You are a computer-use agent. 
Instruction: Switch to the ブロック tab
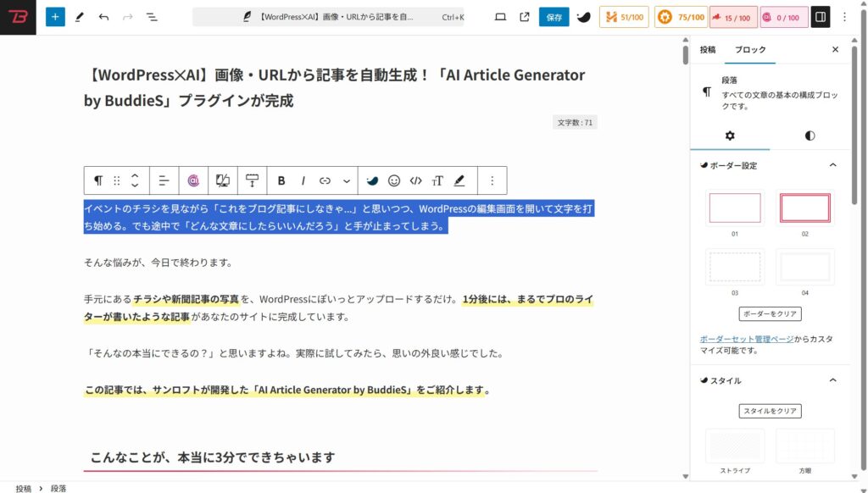pyautogui.click(x=750, y=50)
